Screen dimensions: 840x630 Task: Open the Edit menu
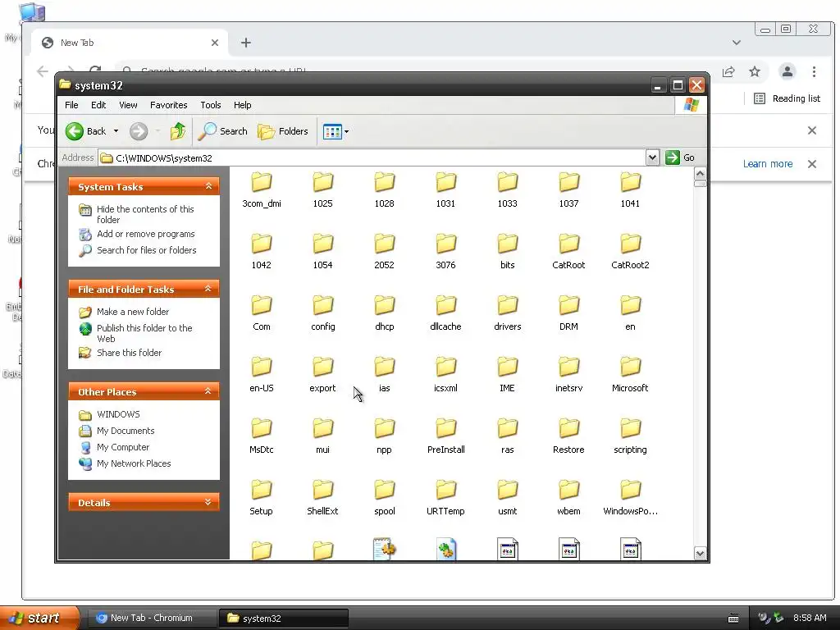tap(98, 105)
